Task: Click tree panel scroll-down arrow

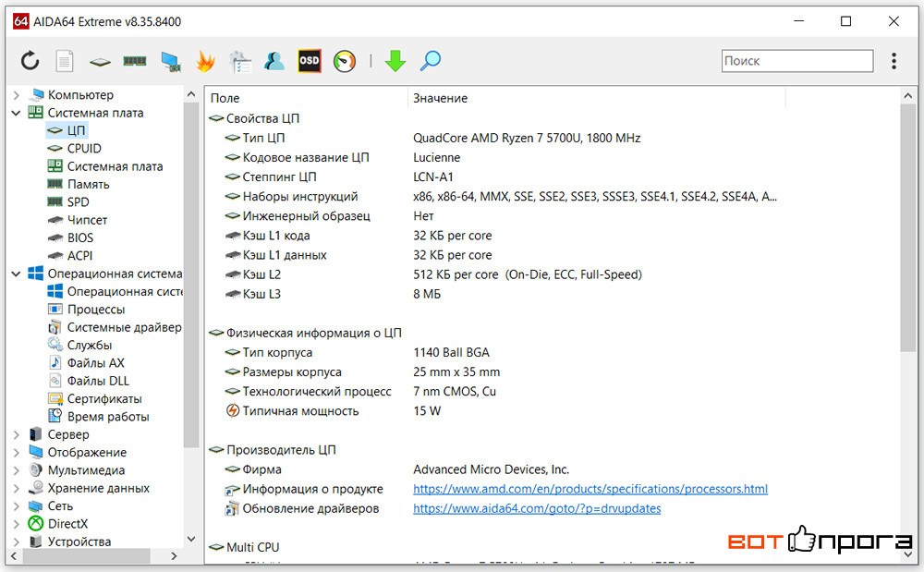Action: (191, 539)
